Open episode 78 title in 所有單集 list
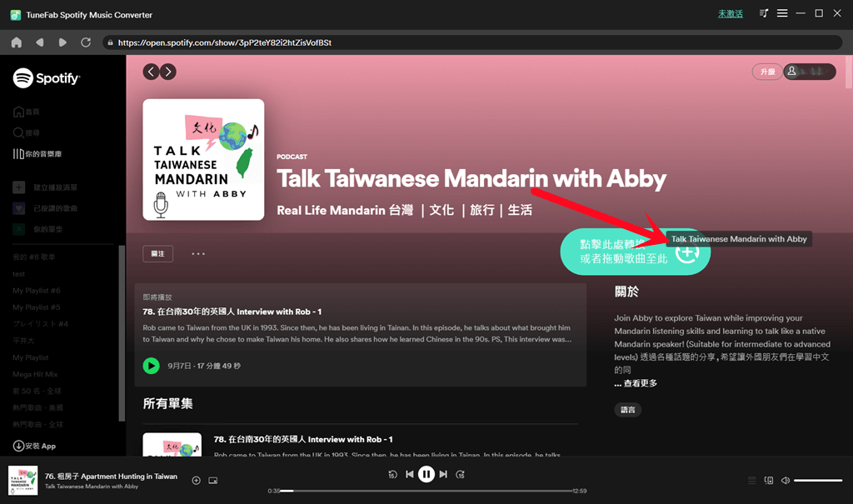The height and width of the screenshot is (504, 853). pos(303,439)
